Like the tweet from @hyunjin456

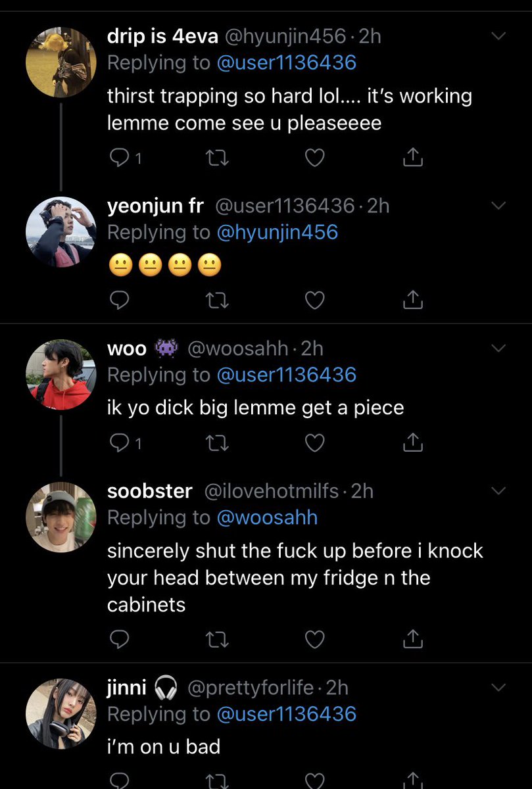[x=316, y=158]
